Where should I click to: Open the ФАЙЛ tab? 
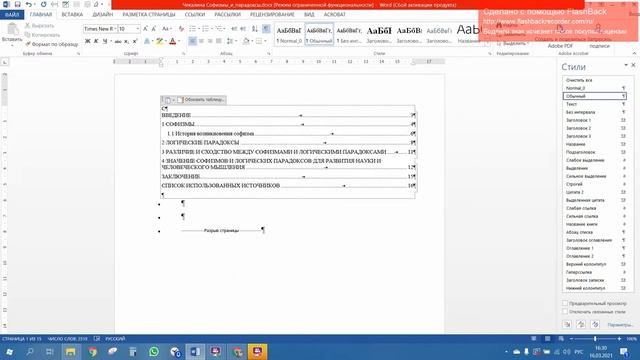(x=12, y=14)
